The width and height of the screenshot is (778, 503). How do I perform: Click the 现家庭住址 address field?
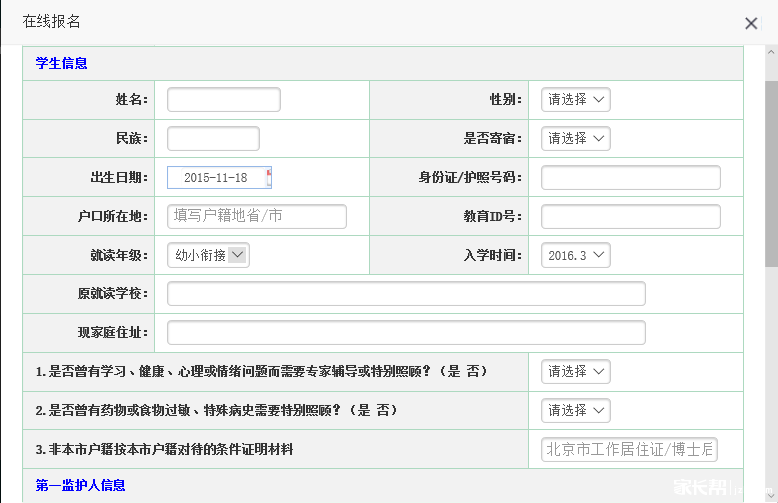(x=406, y=333)
